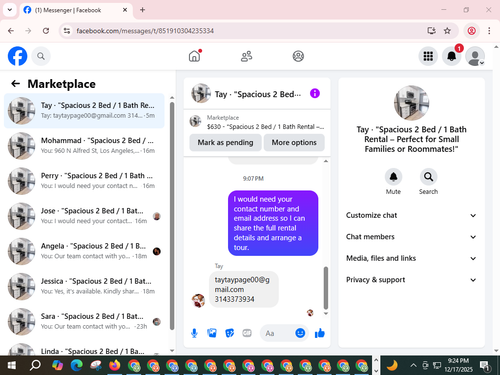Open Tay conversation in the list
The height and width of the screenshot is (375, 500).
84,111
